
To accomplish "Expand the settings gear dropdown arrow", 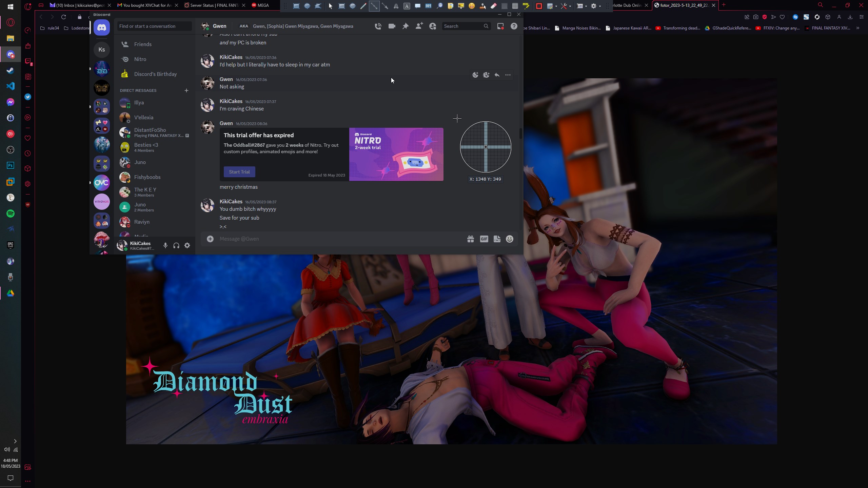I will click(x=600, y=6).
